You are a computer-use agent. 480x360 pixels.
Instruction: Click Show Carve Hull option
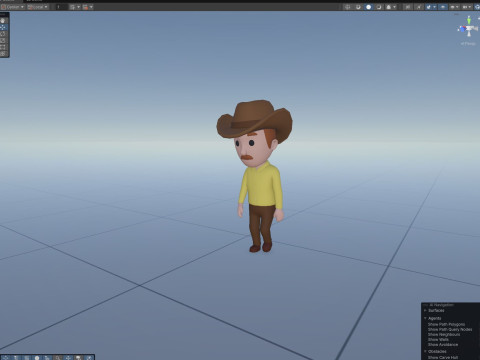coord(443,357)
